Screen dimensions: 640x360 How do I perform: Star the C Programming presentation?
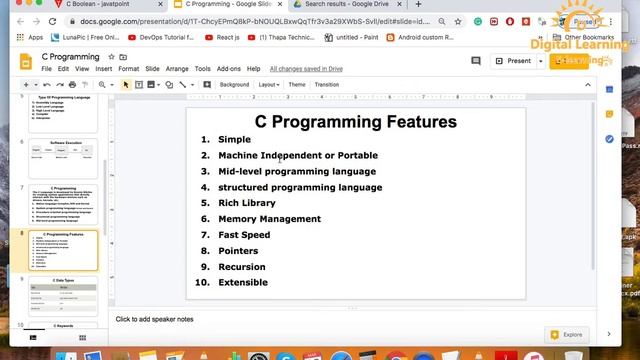[x=111, y=57]
